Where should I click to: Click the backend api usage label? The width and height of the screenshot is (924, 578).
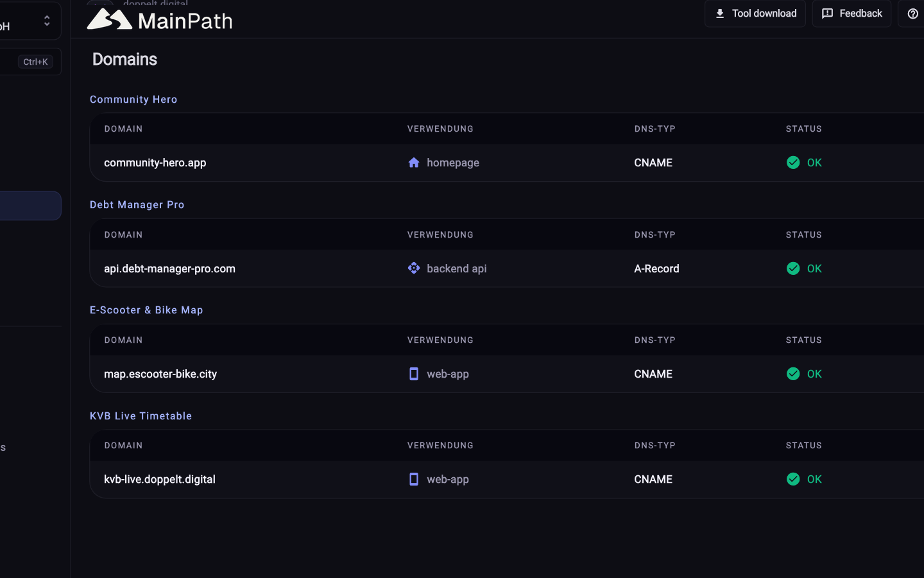[457, 268]
